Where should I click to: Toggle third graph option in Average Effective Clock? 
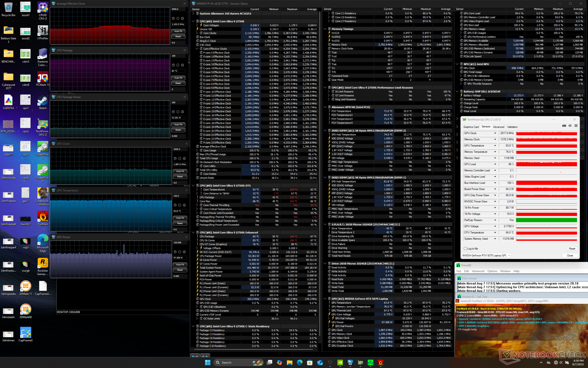(x=183, y=18)
